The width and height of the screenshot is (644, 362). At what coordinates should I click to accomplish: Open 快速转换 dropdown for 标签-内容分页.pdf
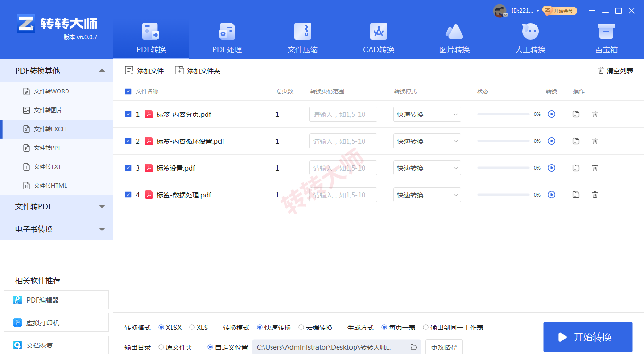click(x=427, y=114)
